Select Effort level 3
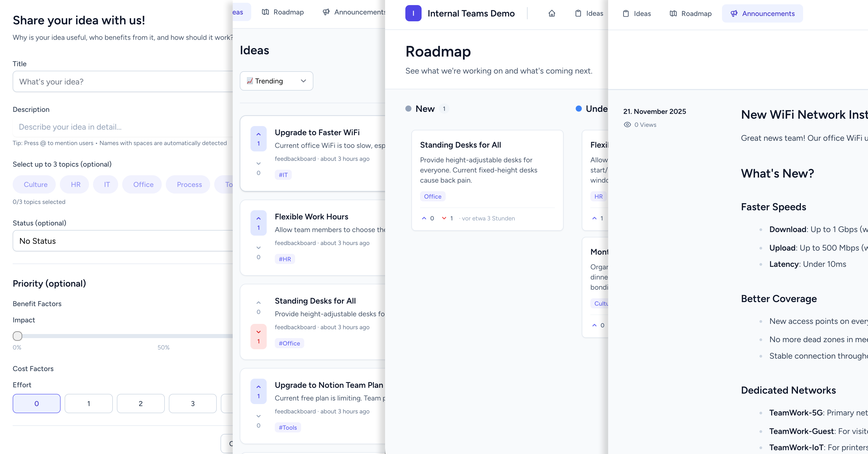 192,404
